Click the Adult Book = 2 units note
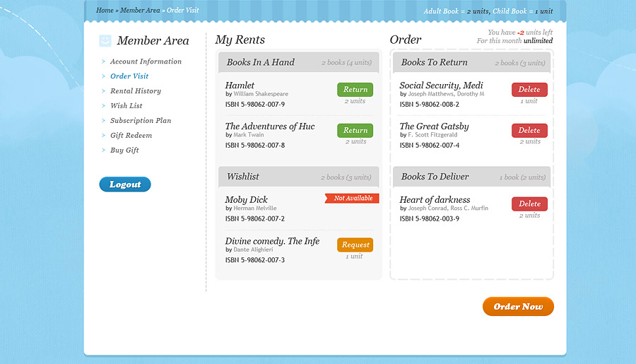Image resolution: width=636 pixels, height=364 pixels. (456, 11)
